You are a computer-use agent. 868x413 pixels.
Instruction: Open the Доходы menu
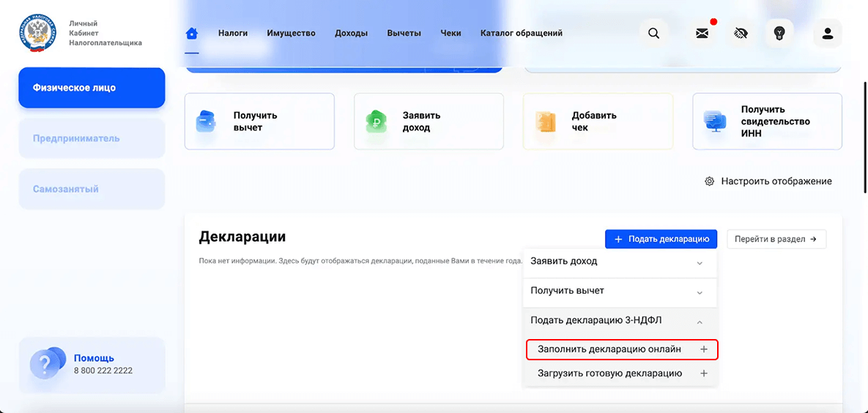click(352, 33)
